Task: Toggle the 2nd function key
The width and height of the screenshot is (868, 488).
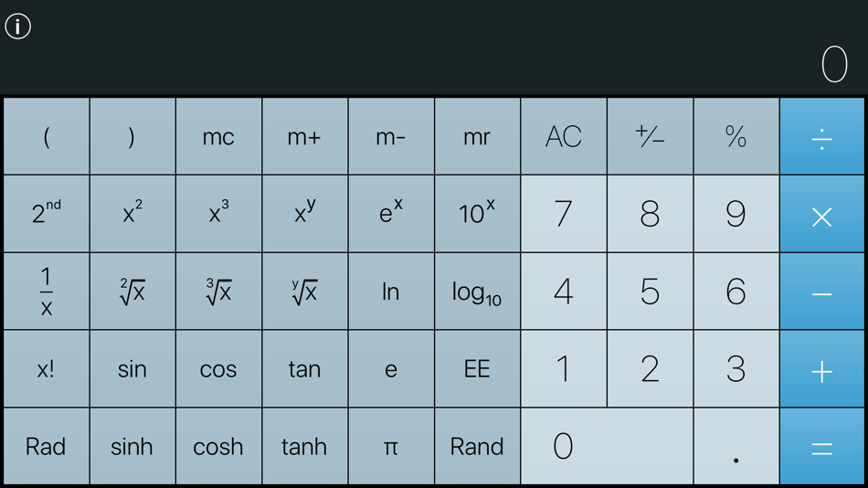Action: coord(47,214)
